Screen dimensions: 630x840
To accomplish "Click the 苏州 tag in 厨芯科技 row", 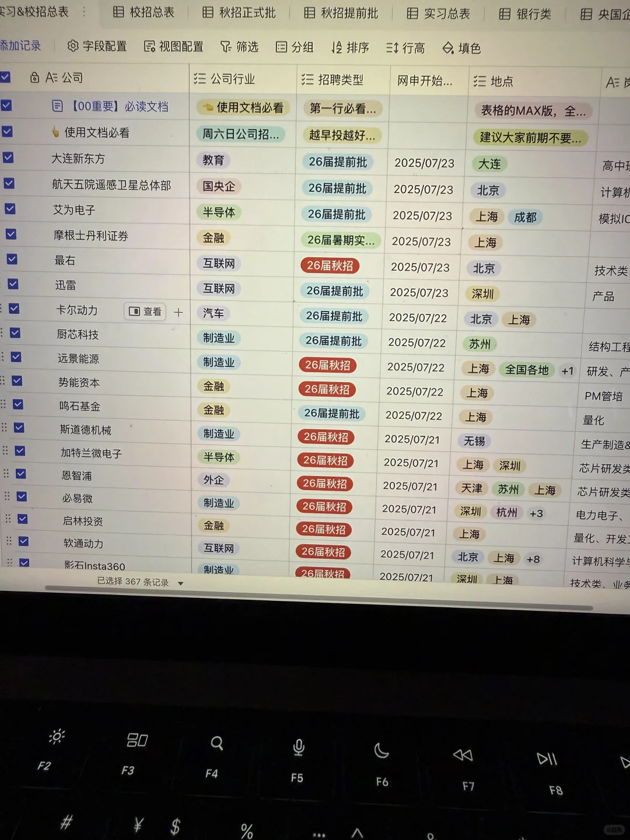I will [480, 344].
